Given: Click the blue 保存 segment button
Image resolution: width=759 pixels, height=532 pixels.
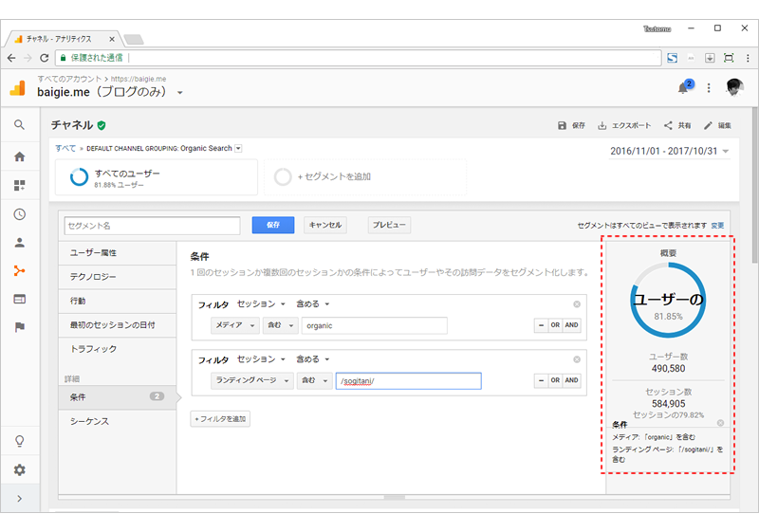Looking at the screenshot, I should coord(273,225).
